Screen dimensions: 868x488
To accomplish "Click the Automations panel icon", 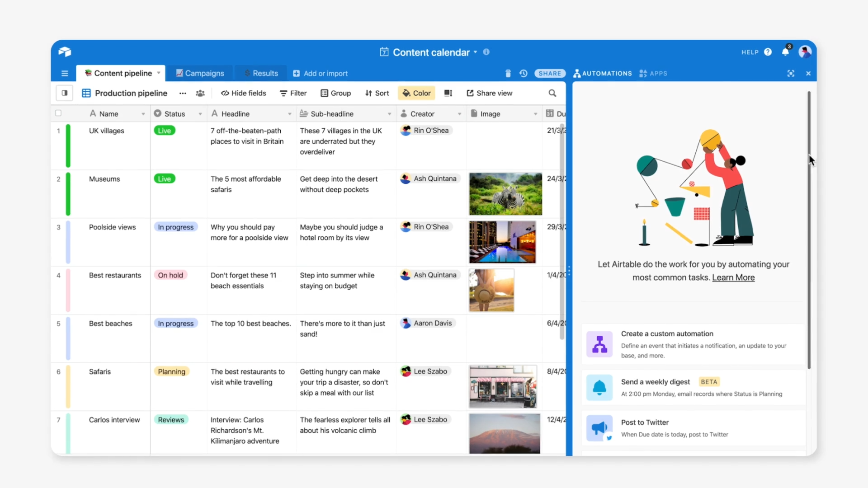I will [576, 73].
